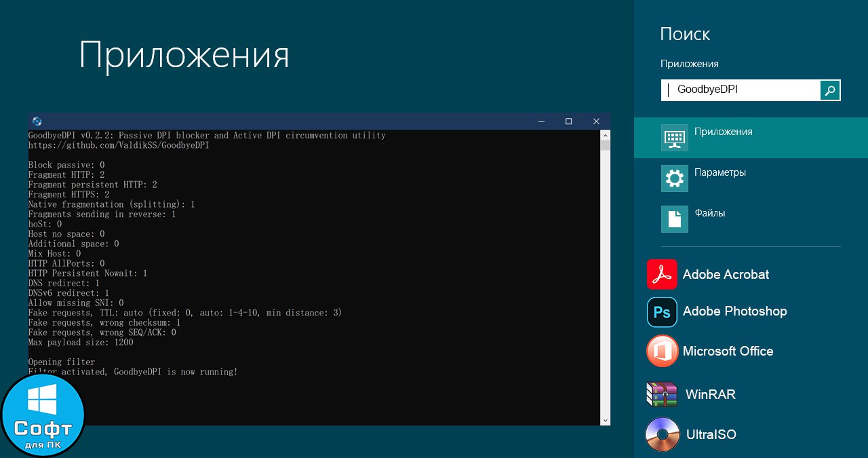Screen dimensions: 868x458
Task: Click the 'Opening filter' line
Action: (x=62, y=362)
